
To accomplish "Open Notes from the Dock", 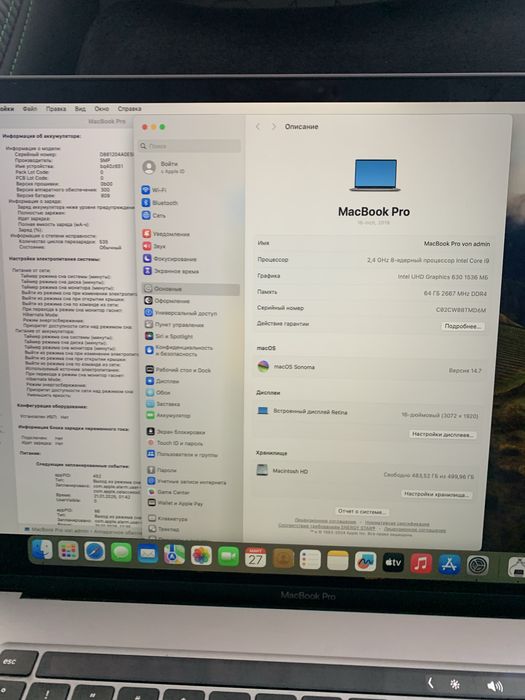I will point(338,560).
